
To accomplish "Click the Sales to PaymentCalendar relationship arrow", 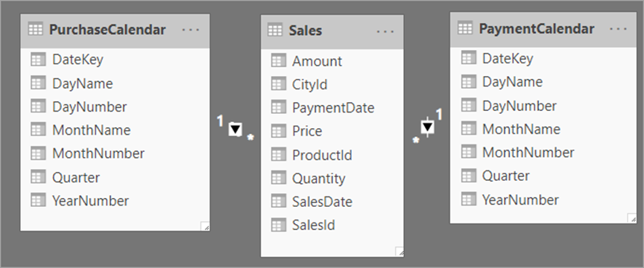I will (428, 127).
